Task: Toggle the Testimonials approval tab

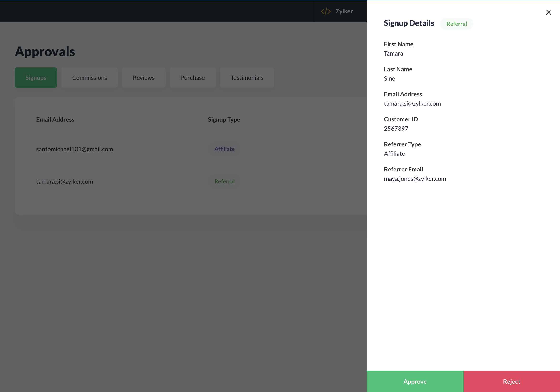Action: coord(247,77)
